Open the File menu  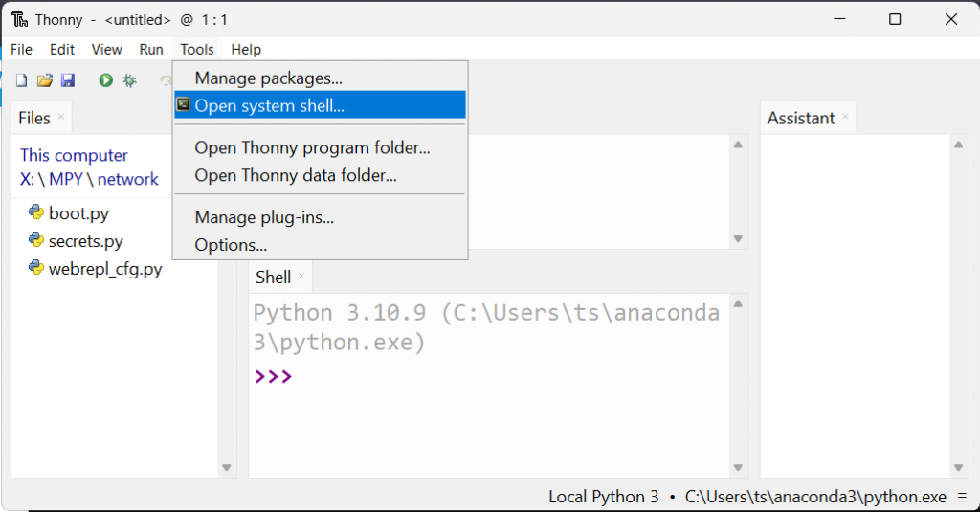(21, 50)
